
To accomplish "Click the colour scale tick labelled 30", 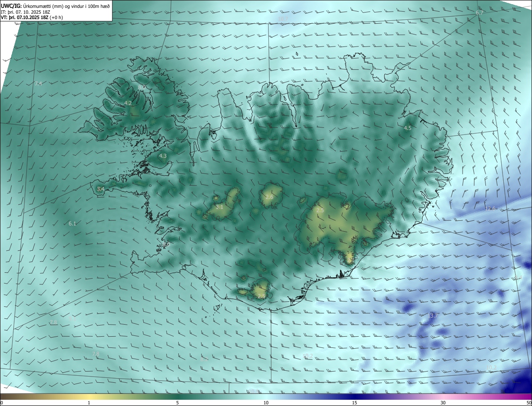I will click(443, 403).
